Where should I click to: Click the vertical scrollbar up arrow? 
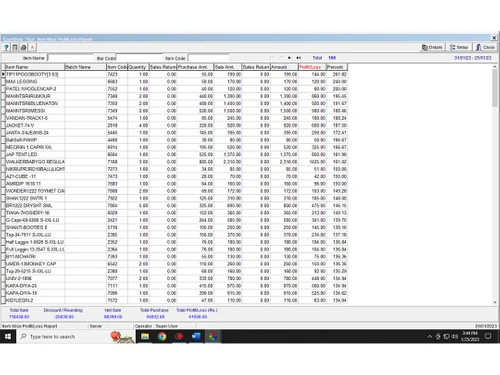(x=495, y=67)
